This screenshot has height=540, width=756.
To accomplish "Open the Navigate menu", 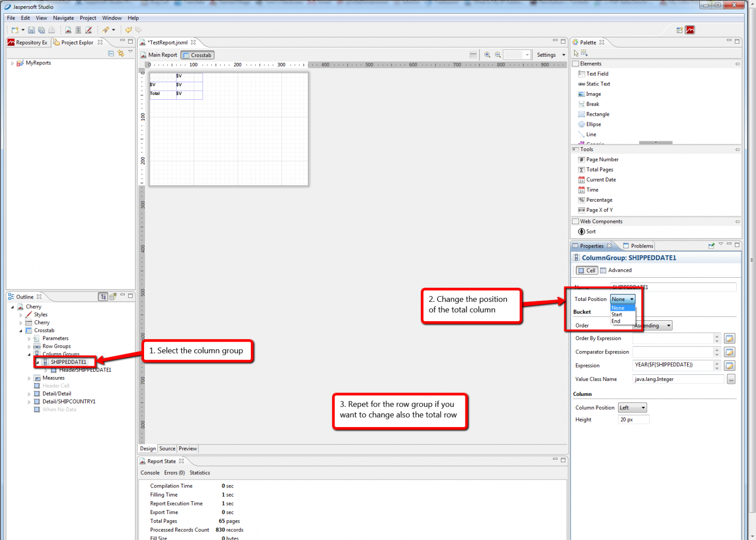I will [63, 18].
